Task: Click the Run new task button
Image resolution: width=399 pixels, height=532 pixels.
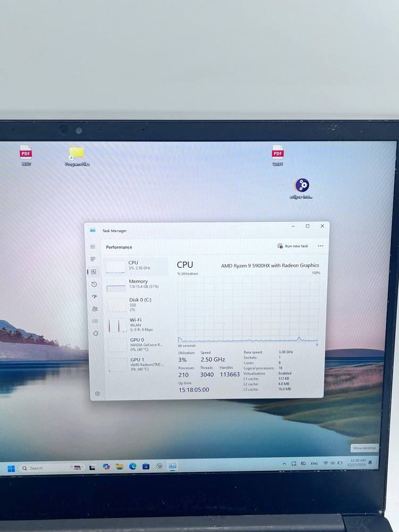Action: coord(293,246)
